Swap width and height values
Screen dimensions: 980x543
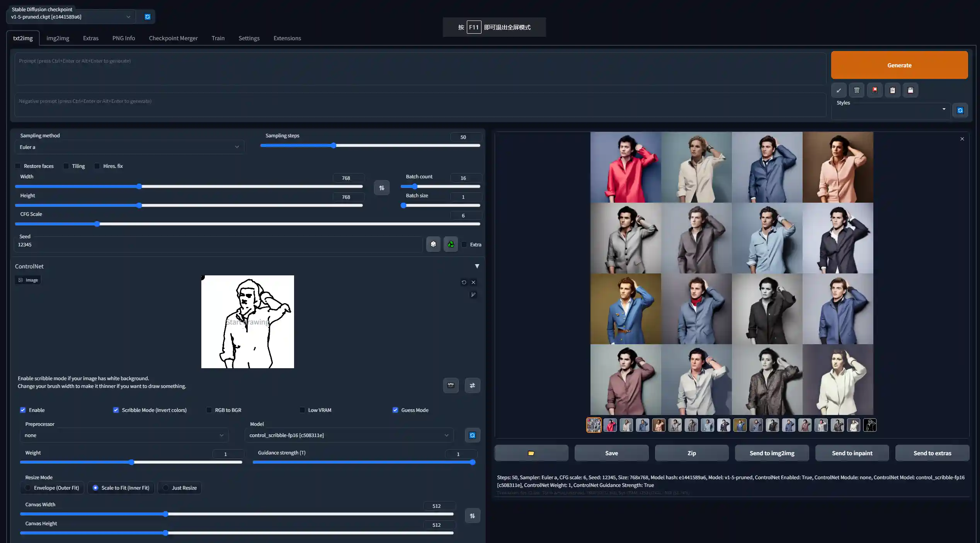pos(381,188)
